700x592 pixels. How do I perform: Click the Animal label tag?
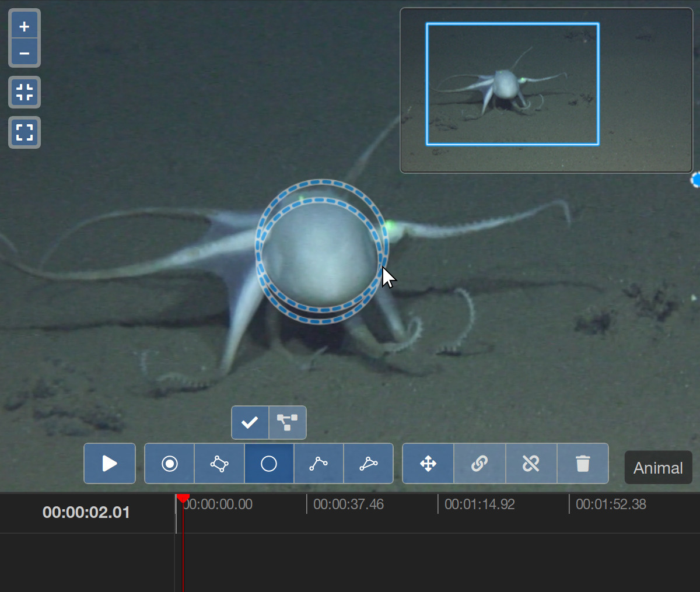tap(658, 468)
